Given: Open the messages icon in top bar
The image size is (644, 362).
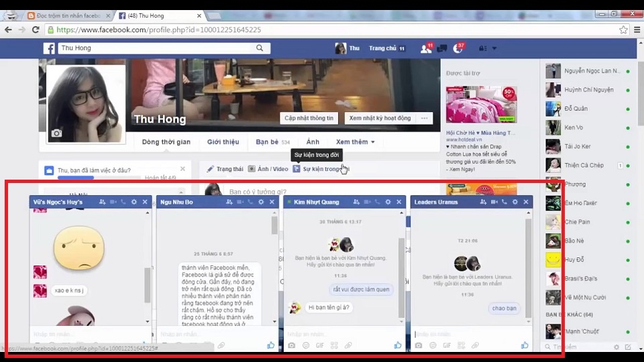Looking at the screenshot, I should [442, 48].
